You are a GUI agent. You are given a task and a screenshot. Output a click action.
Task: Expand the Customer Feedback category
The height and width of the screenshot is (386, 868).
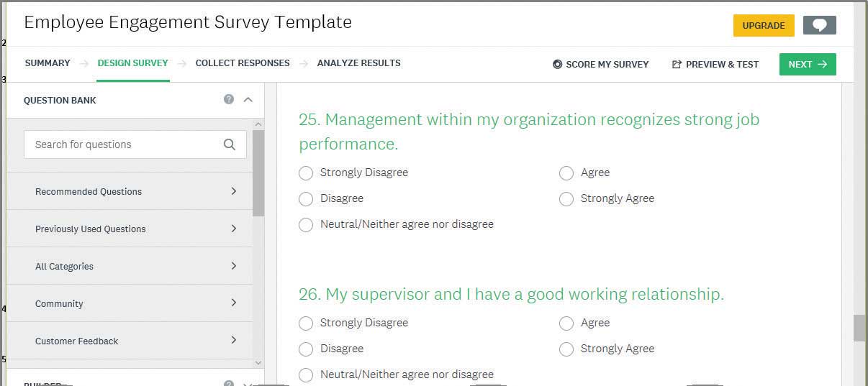click(234, 340)
